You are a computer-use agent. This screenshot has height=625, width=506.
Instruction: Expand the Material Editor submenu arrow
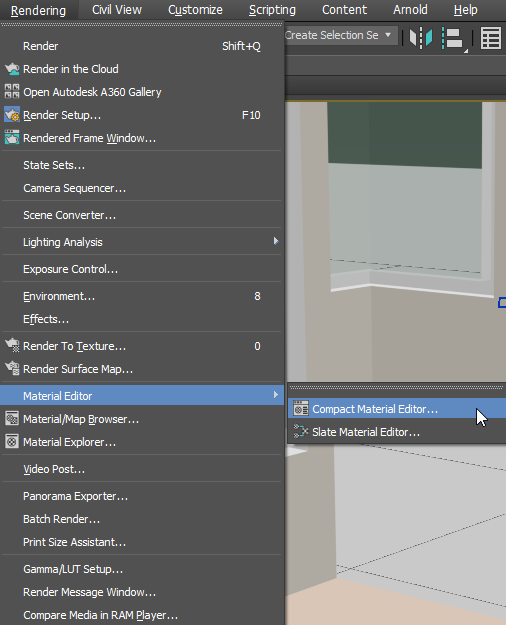point(276,395)
